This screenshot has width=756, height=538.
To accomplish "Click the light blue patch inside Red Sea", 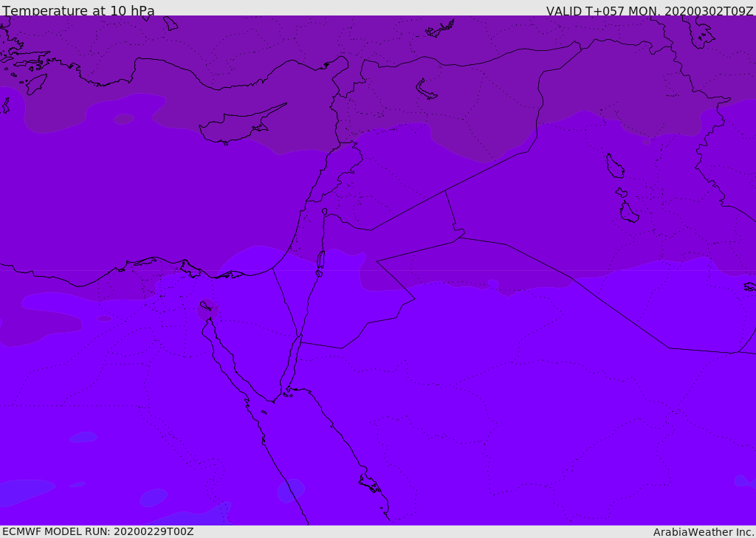I will pos(290,490).
